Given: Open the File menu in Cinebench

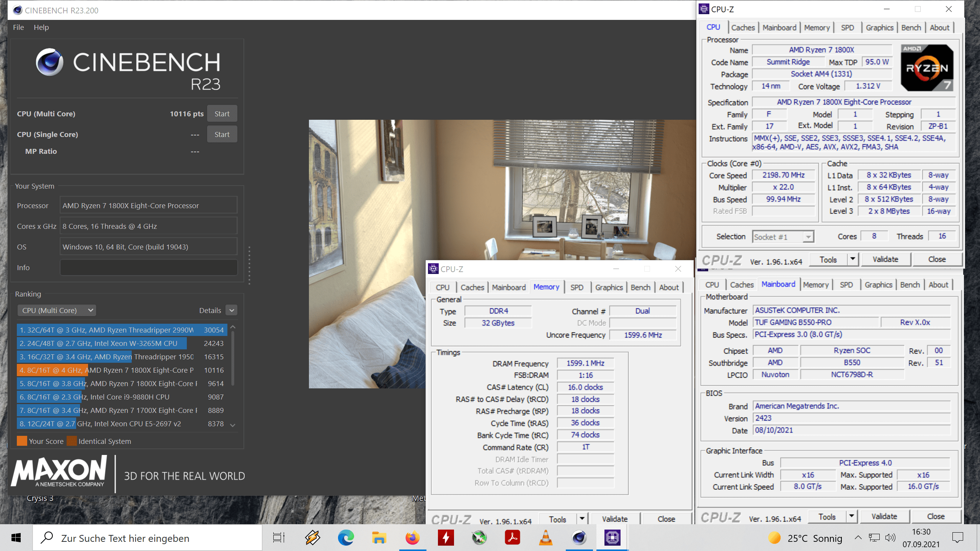Looking at the screenshot, I should click(18, 27).
